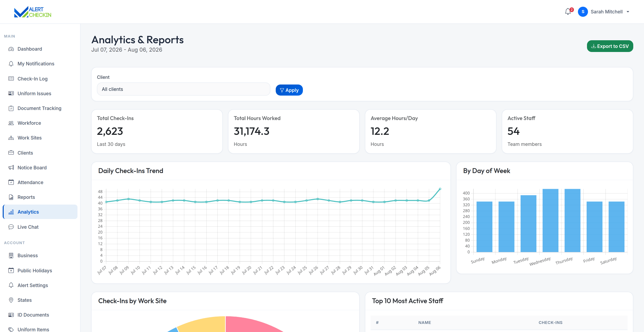Select Workforce in the sidebar
Image resolution: width=644 pixels, height=332 pixels.
[x=40, y=123]
